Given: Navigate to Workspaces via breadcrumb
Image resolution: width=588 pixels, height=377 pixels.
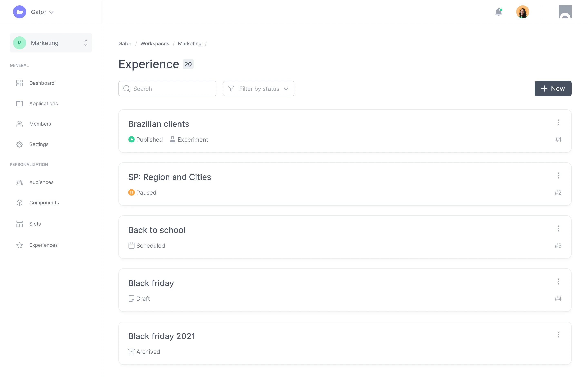Looking at the screenshot, I should (x=155, y=43).
